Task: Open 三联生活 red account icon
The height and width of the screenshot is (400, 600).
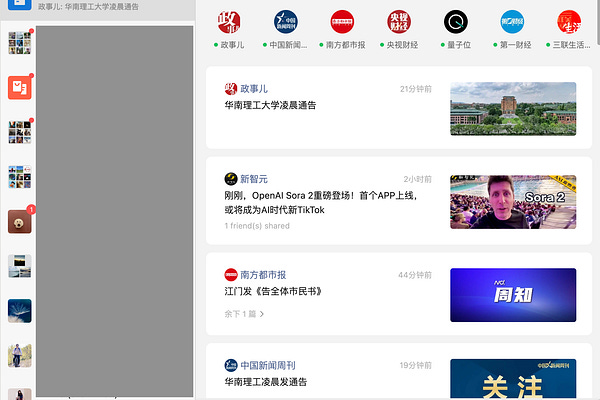Action: click(x=569, y=22)
